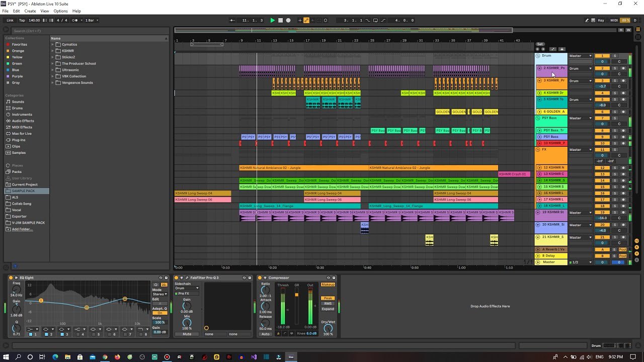Open the quantization 1 Bar dropdown
The height and width of the screenshot is (362, 644).
(x=92, y=20)
